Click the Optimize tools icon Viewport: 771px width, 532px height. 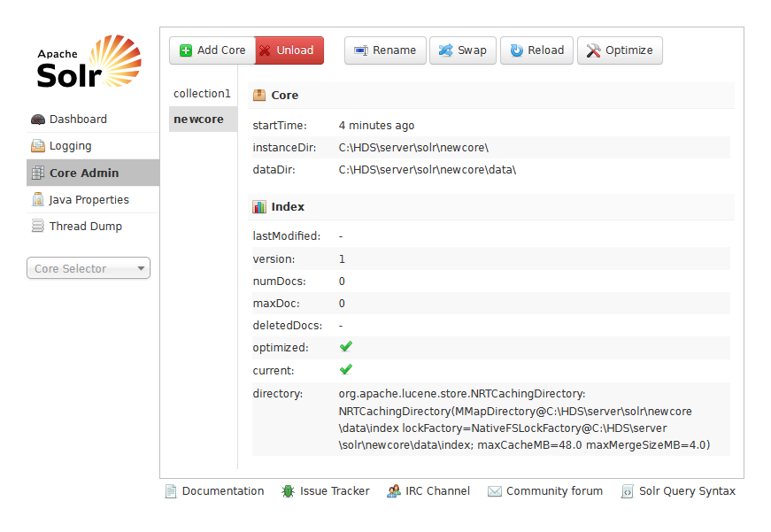point(593,50)
